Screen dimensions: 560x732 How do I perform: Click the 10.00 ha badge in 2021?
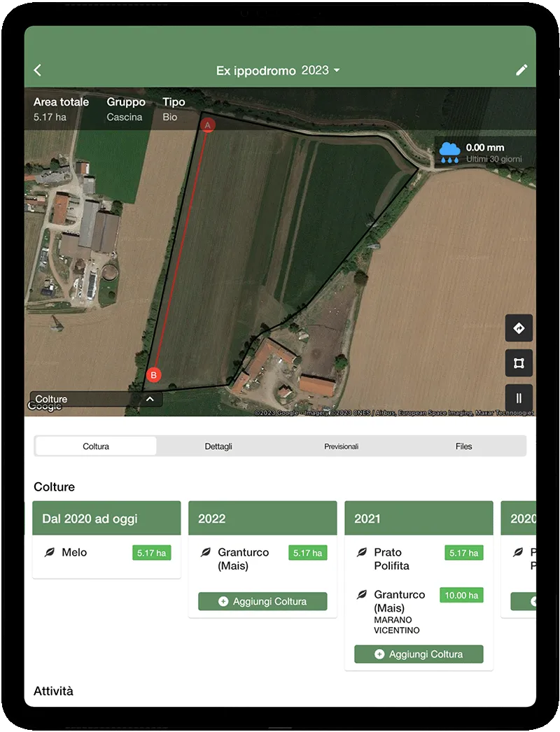coord(461,596)
